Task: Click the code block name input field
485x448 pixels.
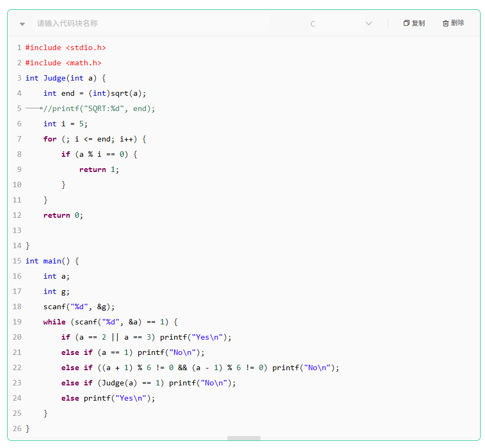Action: coord(151,23)
